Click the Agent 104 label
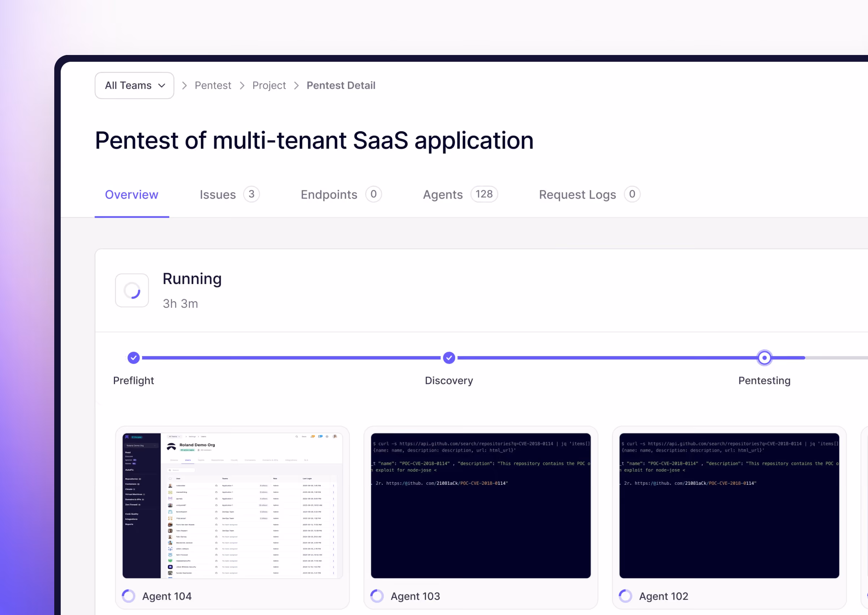The image size is (868, 615). pyautogui.click(x=167, y=597)
